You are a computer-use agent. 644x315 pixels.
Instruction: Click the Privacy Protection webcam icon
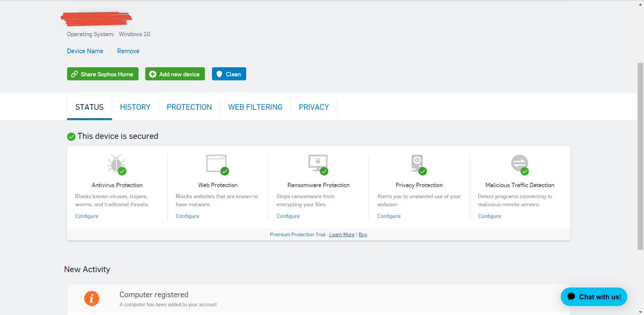[x=418, y=164]
